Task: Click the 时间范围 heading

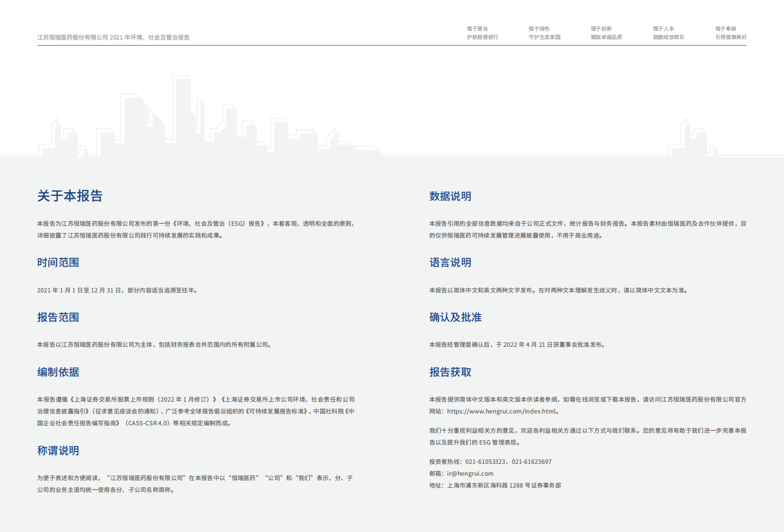Action: coord(58,262)
